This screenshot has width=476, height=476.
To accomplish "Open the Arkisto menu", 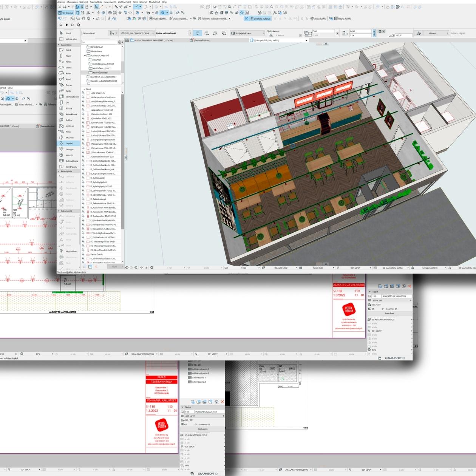I will [61, 2].
